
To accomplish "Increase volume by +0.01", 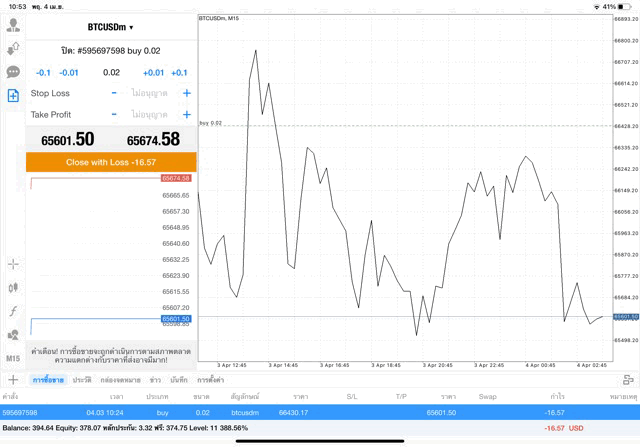I will pyautogui.click(x=153, y=73).
